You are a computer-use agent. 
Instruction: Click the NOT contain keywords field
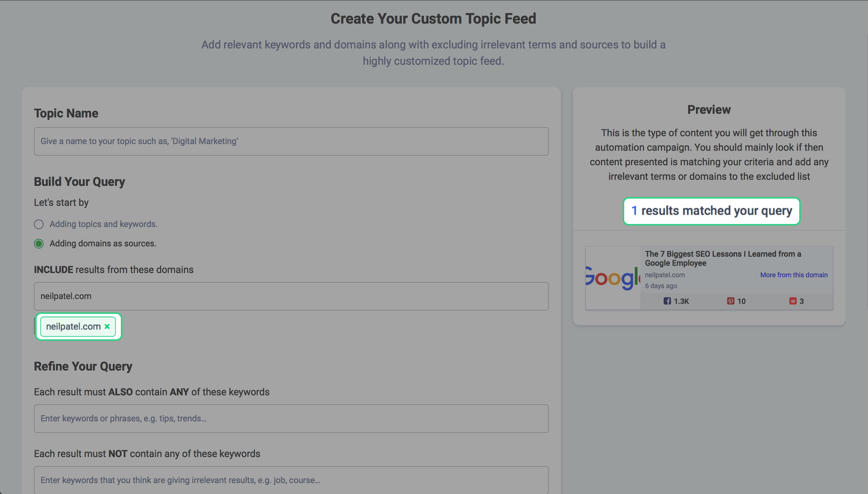coord(291,480)
